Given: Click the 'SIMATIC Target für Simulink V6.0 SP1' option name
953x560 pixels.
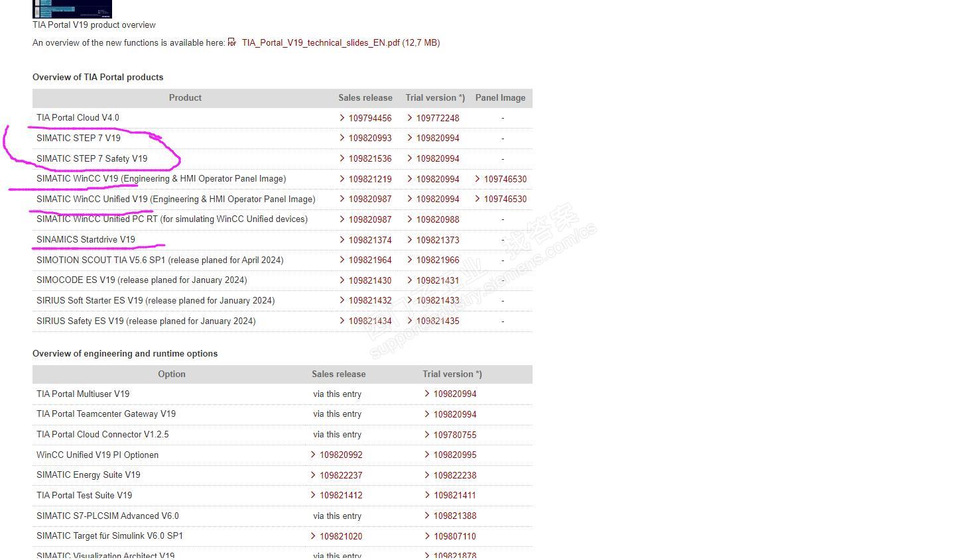Looking at the screenshot, I should tap(109, 535).
